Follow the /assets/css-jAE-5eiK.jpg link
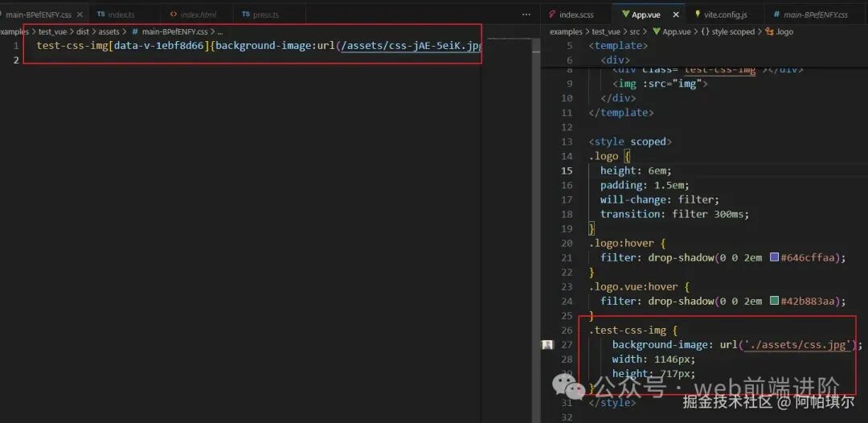This screenshot has height=423, width=868. click(x=411, y=46)
